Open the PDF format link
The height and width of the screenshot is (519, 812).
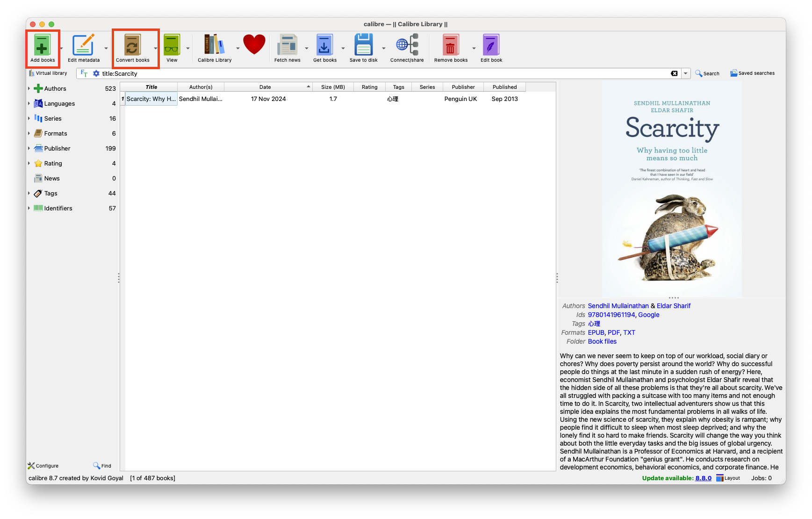(x=613, y=332)
